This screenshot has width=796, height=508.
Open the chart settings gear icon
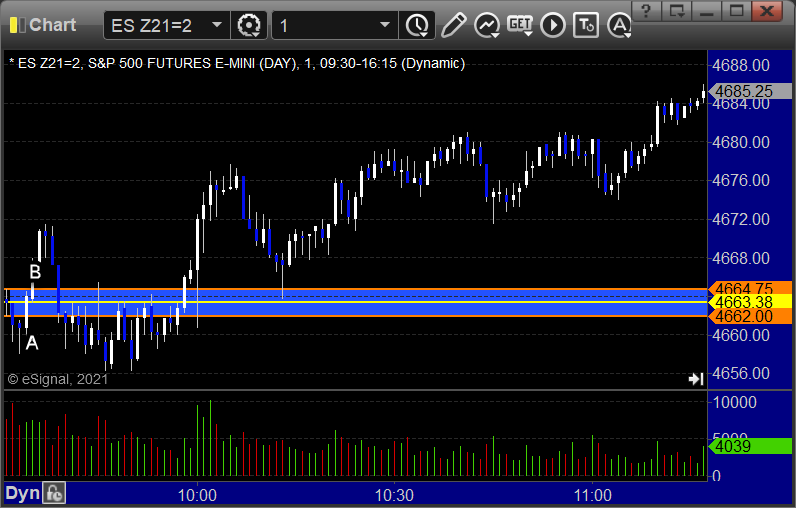pyautogui.click(x=249, y=25)
